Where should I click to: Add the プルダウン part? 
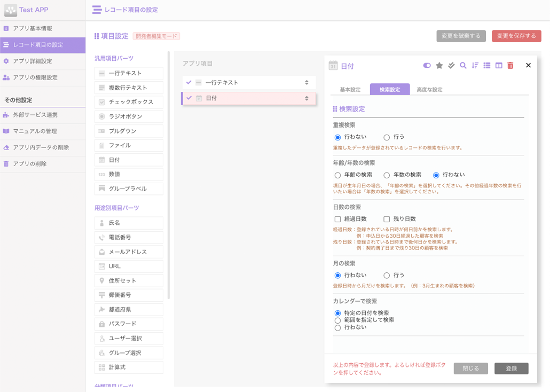pyautogui.click(x=129, y=131)
